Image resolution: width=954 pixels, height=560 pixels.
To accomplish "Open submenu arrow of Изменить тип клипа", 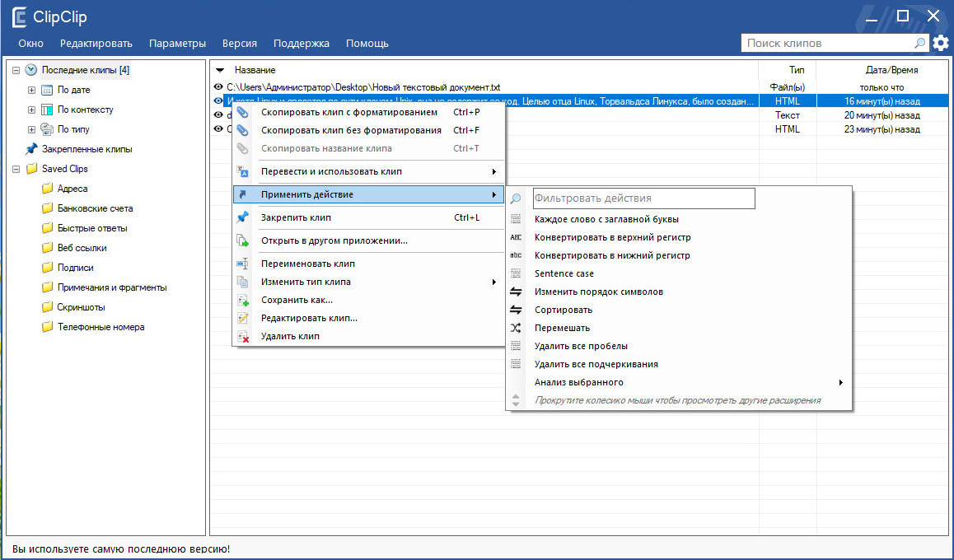I will pos(494,282).
